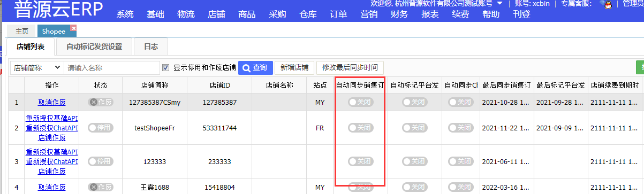Toggle 显示停用和作废店铺 checkbox
This screenshot has width=644, height=194.
pos(165,68)
